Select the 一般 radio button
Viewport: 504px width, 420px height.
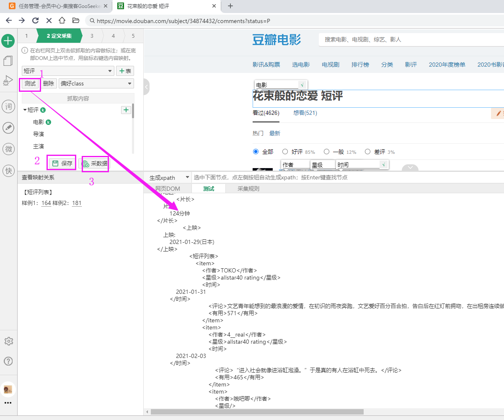point(327,152)
